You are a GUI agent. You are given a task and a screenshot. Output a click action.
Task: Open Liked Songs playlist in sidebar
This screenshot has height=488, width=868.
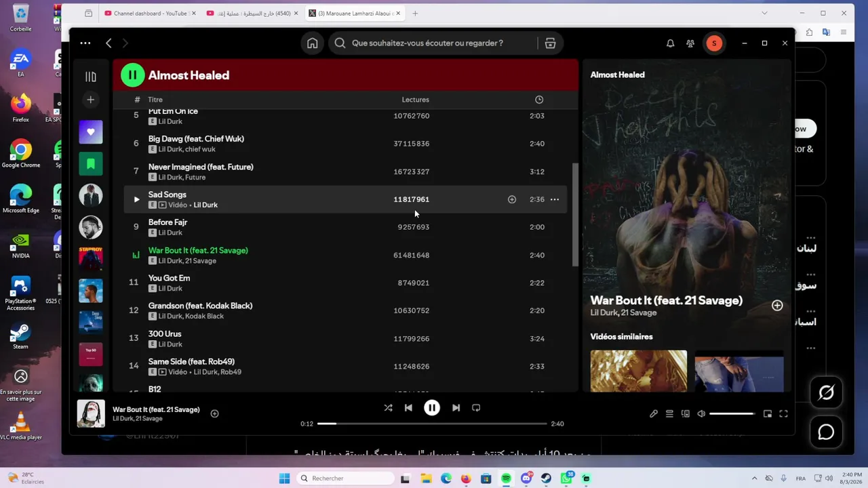click(x=90, y=131)
